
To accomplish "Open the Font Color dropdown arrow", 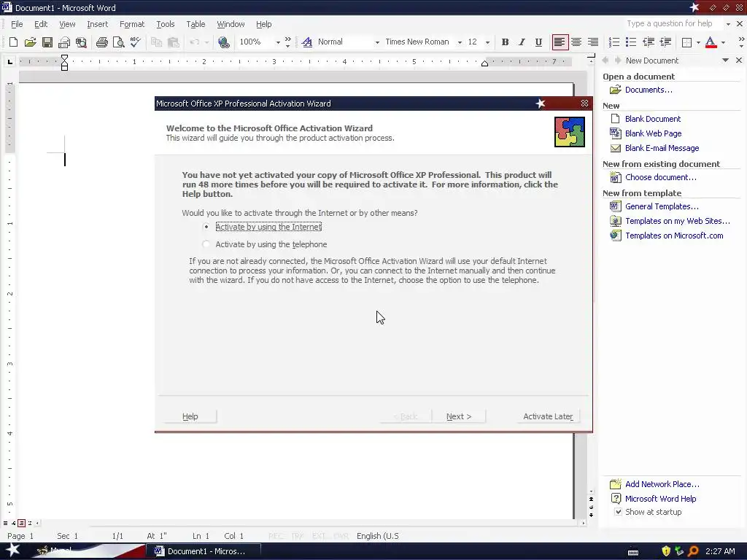I will [723, 42].
